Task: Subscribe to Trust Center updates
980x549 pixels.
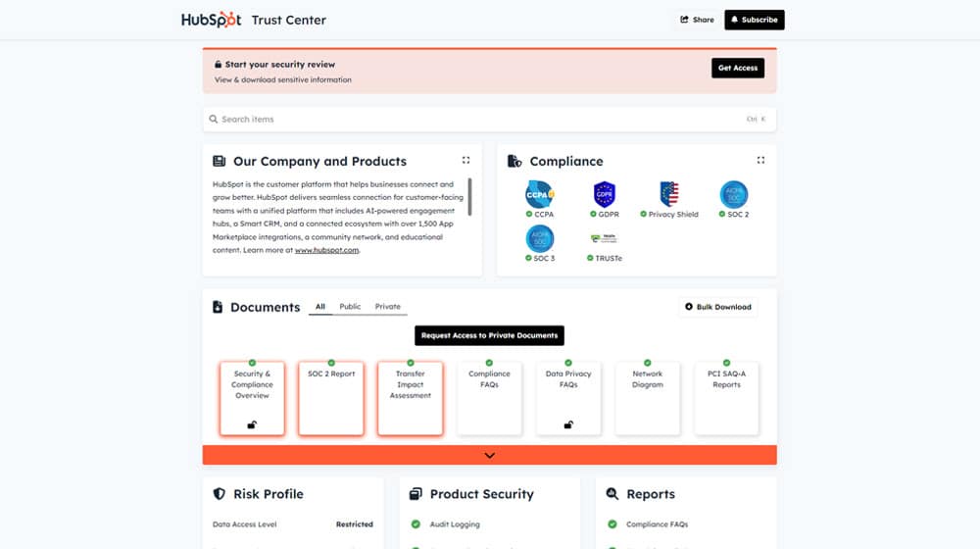Action: click(755, 20)
